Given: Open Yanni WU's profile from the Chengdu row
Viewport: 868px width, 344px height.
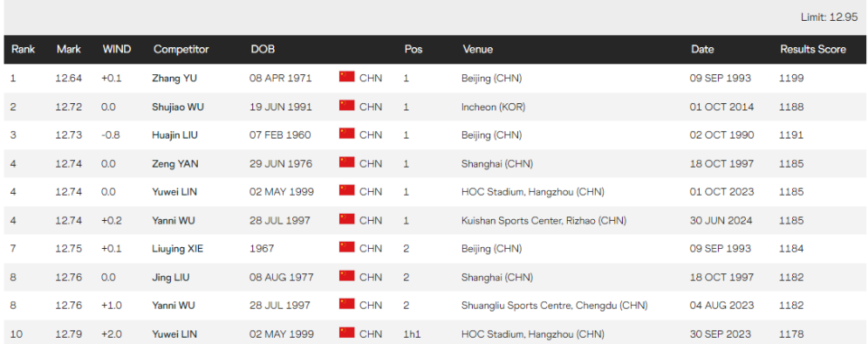Looking at the screenshot, I should 174,306.
